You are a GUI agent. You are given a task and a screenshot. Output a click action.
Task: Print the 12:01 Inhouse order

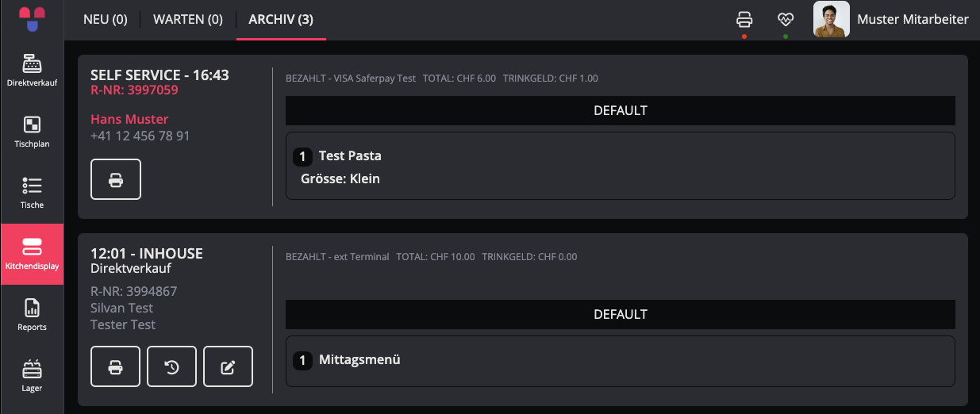point(116,366)
